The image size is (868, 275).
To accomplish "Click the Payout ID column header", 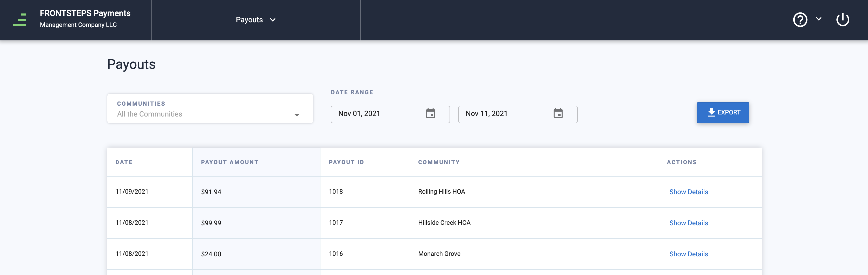I will [346, 162].
